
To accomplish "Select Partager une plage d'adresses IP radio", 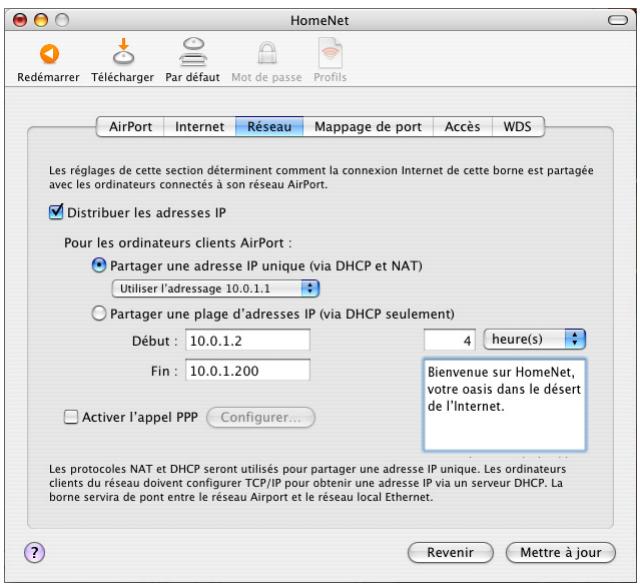I will pyautogui.click(x=99, y=314).
